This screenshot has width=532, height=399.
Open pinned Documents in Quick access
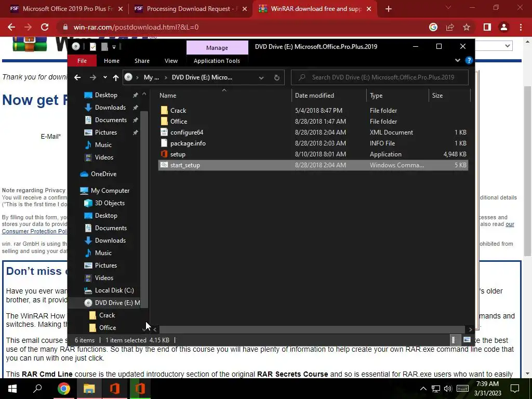tap(111, 120)
